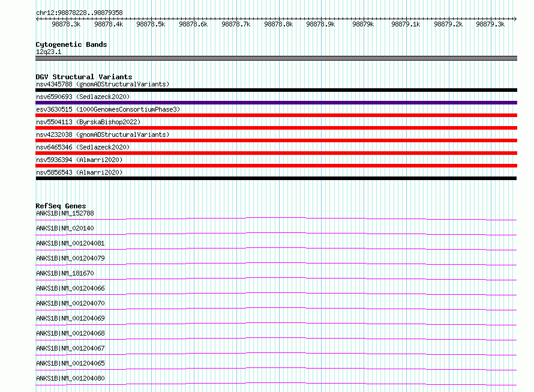Select transcript ANKS1B|NM_001204080
The height and width of the screenshot is (392, 534).
coord(70,378)
